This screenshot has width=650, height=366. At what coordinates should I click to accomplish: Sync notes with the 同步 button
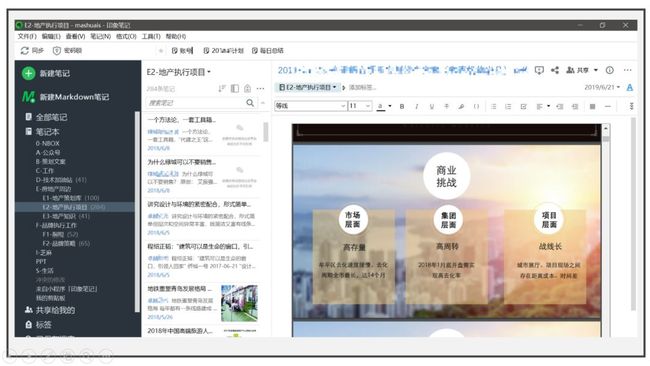click(x=32, y=51)
